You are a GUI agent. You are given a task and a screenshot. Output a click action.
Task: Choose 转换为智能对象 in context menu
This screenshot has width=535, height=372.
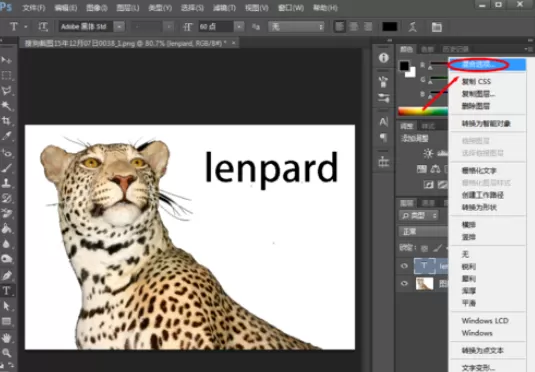[x=487, y=124]
